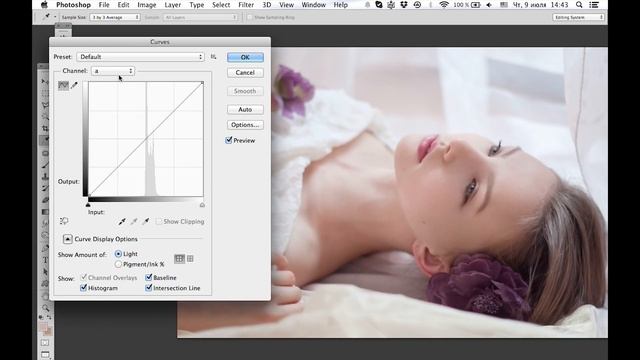Select the Crop tool in toolbar
The width and height of the screenshot is (640, 360).
[45, 129]
